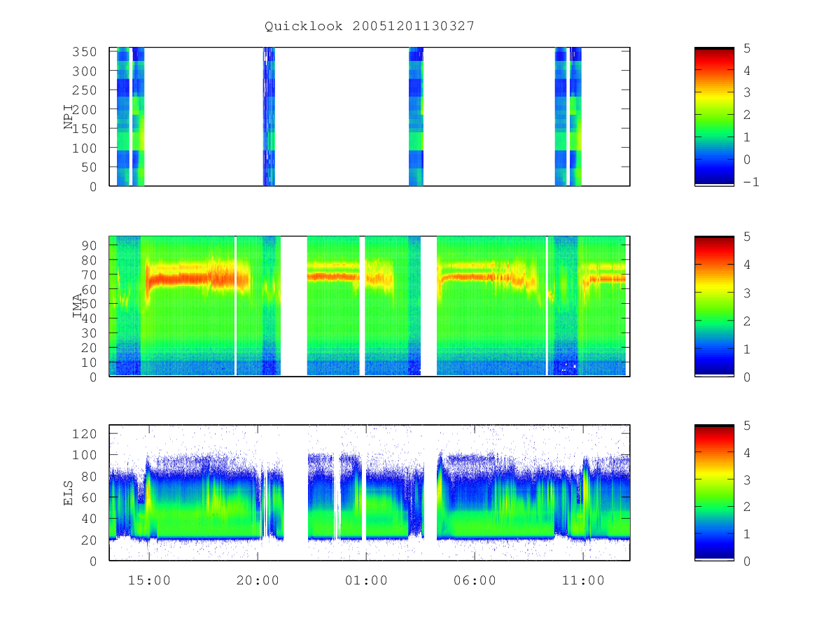Image resolution: width=840 pixels, height=630 pixels.
Task: Click the 01:00 time tick label
Action: pos(366,580)
